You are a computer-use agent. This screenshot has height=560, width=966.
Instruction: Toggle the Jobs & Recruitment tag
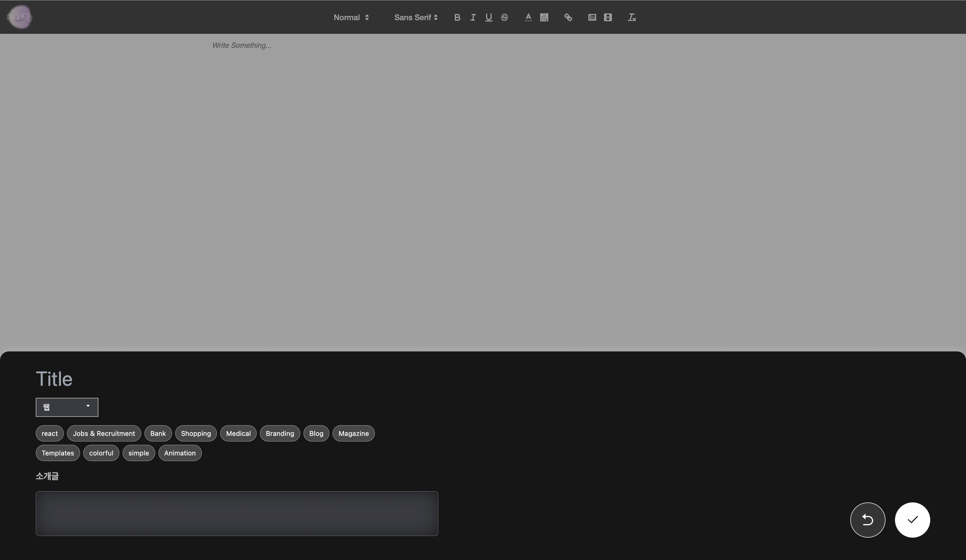point(104,434)
